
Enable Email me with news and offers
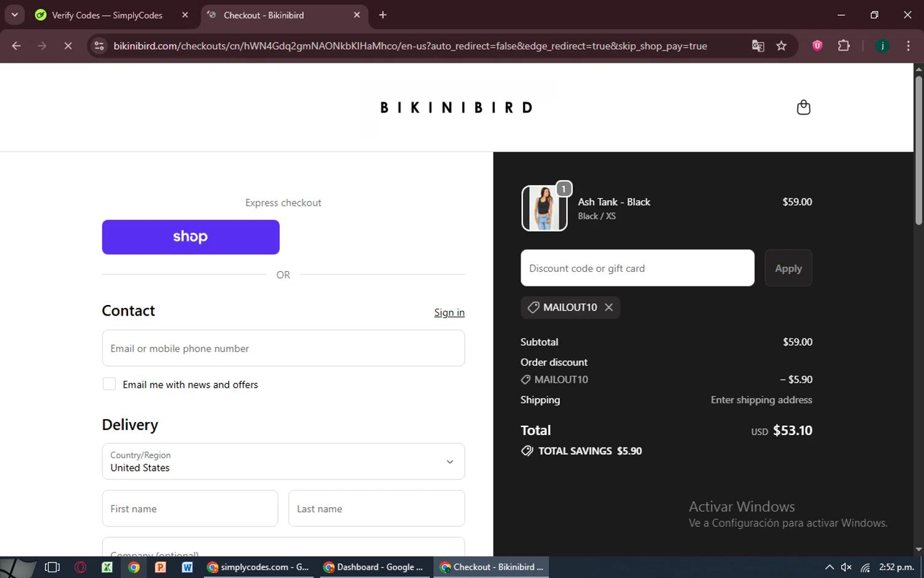pos(109,384)
